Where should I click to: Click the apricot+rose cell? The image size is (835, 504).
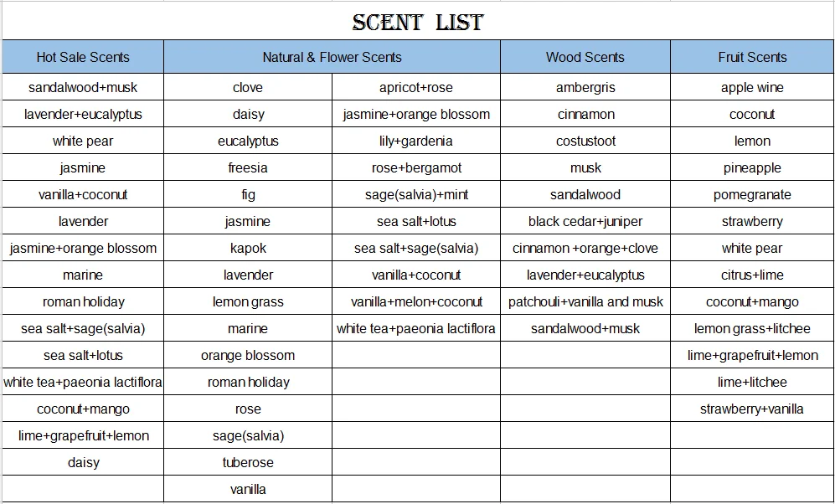416,87
